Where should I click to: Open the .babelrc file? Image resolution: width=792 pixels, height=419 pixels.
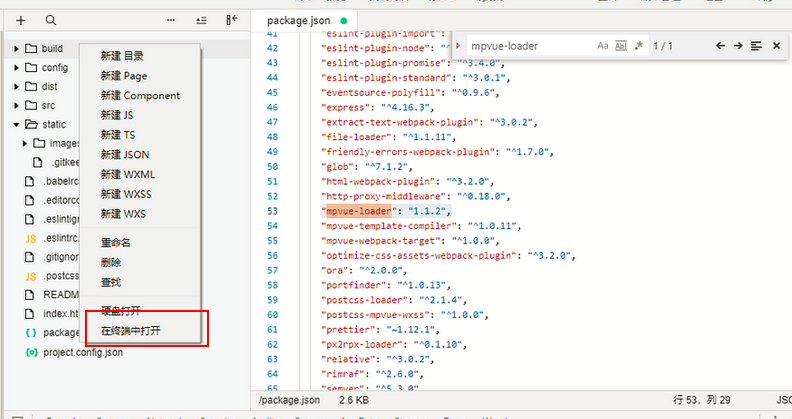[x=61, y=181]
